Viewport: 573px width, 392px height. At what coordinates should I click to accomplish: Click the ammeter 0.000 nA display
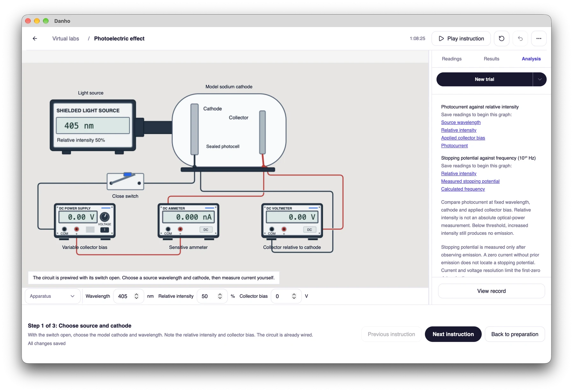coord(188,217)
